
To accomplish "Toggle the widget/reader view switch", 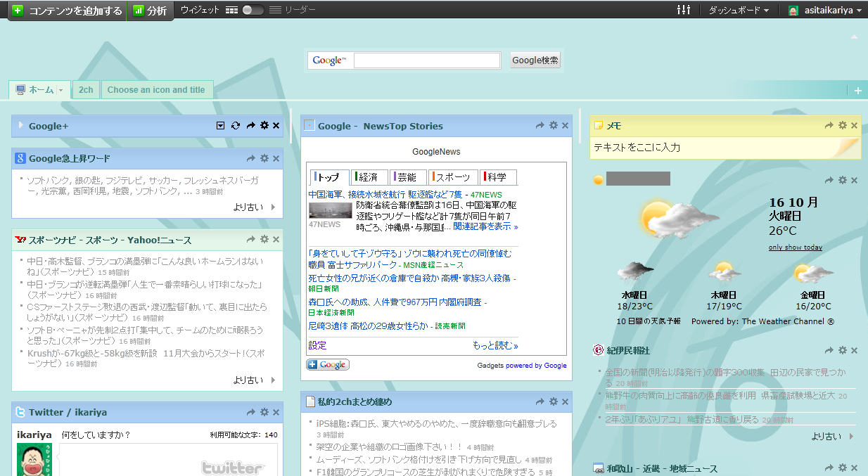I will click(x=253, y=10).
